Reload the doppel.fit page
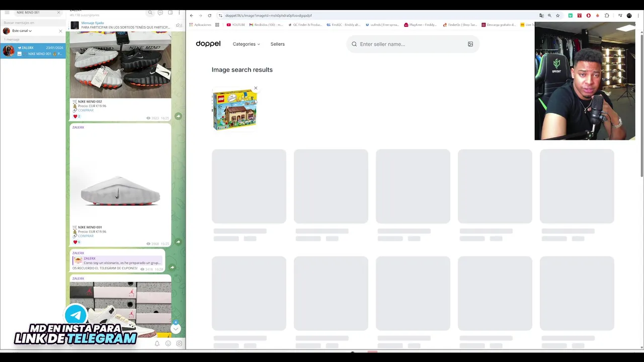 (x=209, y=16)
